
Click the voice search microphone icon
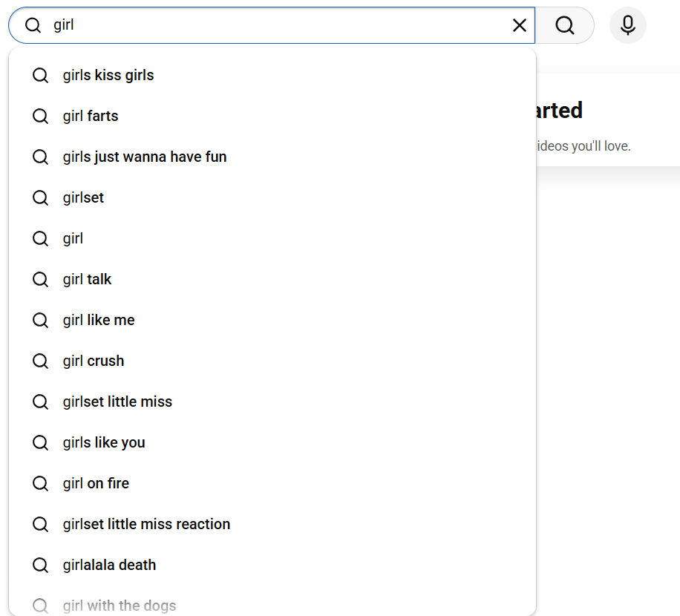[x=627, y=25]
